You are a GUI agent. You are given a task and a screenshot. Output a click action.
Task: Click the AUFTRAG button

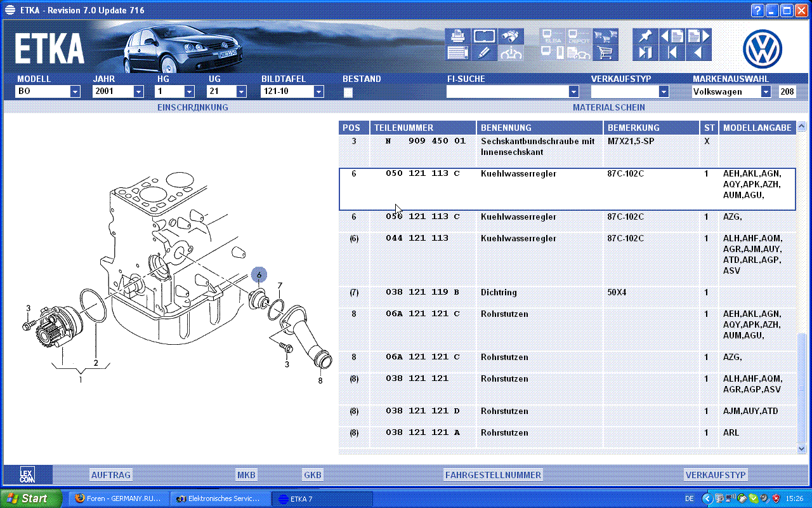pyautogui.click(x=110, y=475)
